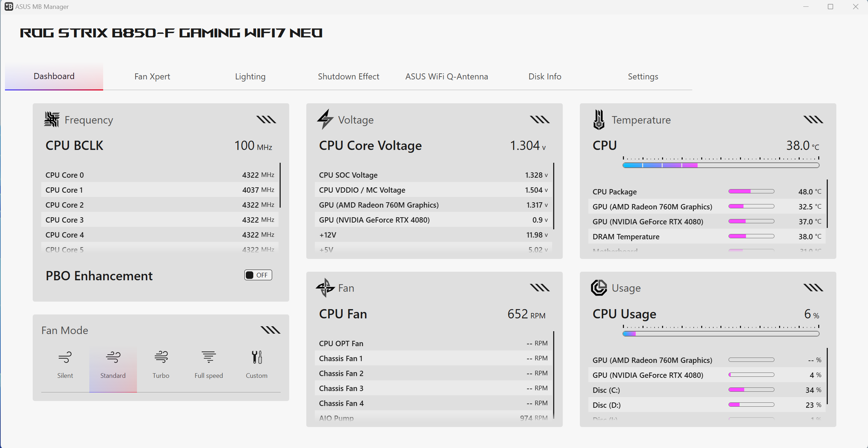Screen dimensions: 868x448
Task: Select CPU VDDIO / MC Voltage row
Action: click(x=433, y=190)
